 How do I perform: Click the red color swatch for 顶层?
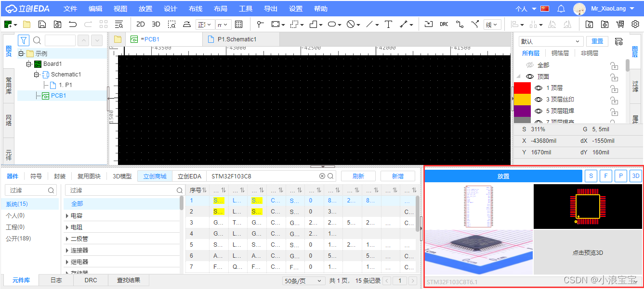pyautogui.click(x=522, y=88)
